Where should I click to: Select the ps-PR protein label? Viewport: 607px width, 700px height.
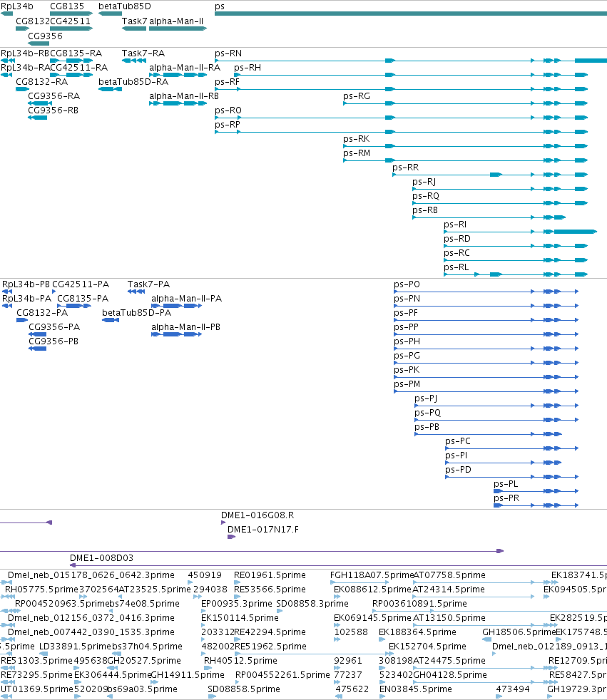pos(506,499)
